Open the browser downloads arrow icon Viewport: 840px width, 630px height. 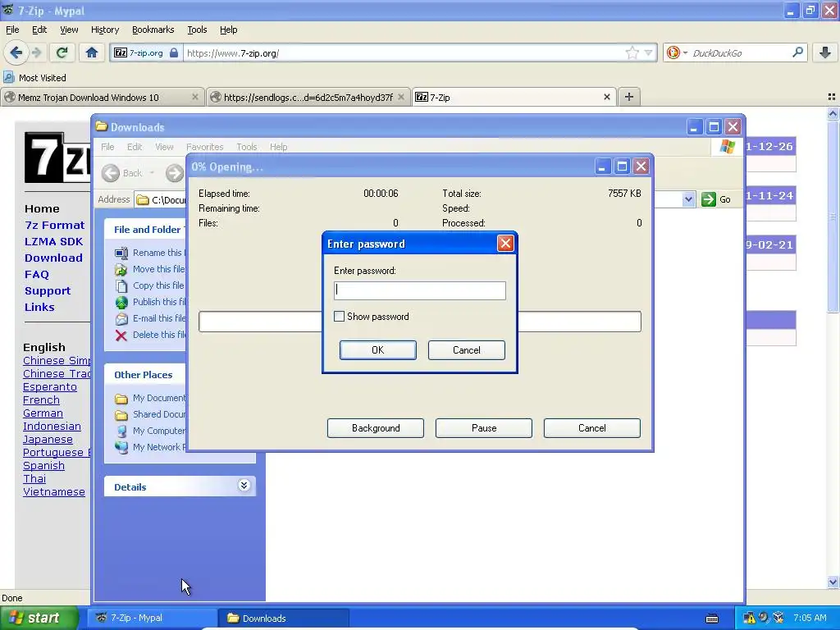(825, 52)
